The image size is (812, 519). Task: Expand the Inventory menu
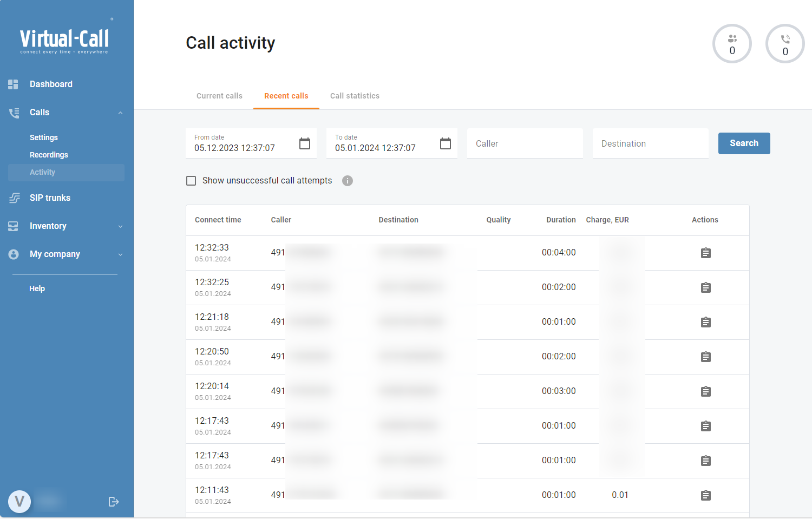tap(120, 226)
